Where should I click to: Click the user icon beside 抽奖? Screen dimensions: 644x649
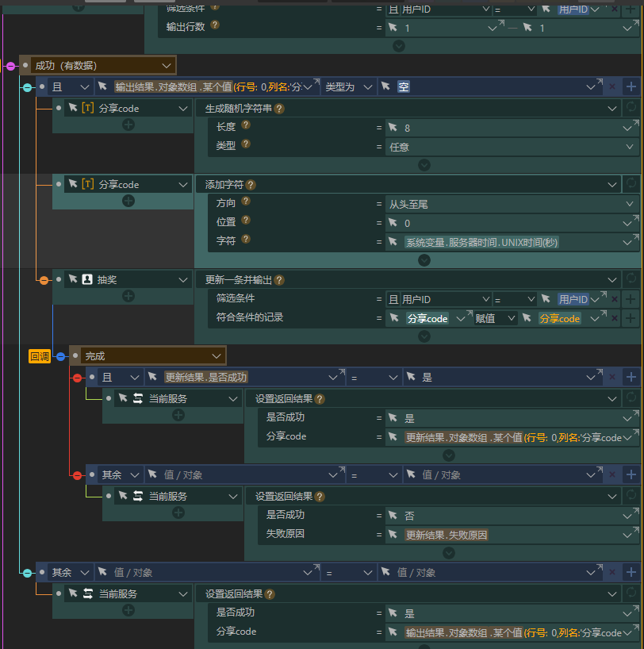tap(87, 279)
